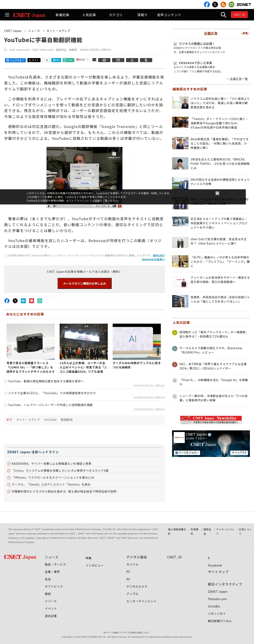Image resolution: width=254 pixels, height=644 pixels.
Task: Open LUMIX S9 camera article thumbnail
Action: coord(31,341)
